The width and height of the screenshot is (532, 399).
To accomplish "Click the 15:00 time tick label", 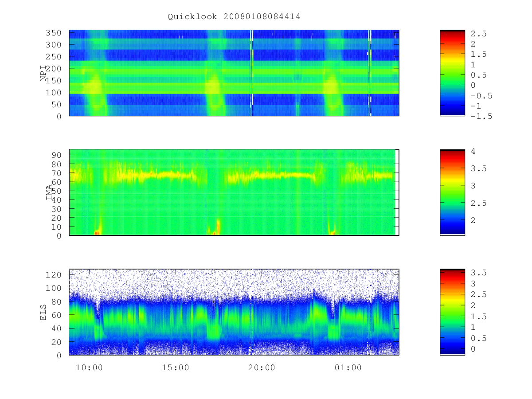I will (176, 368).
